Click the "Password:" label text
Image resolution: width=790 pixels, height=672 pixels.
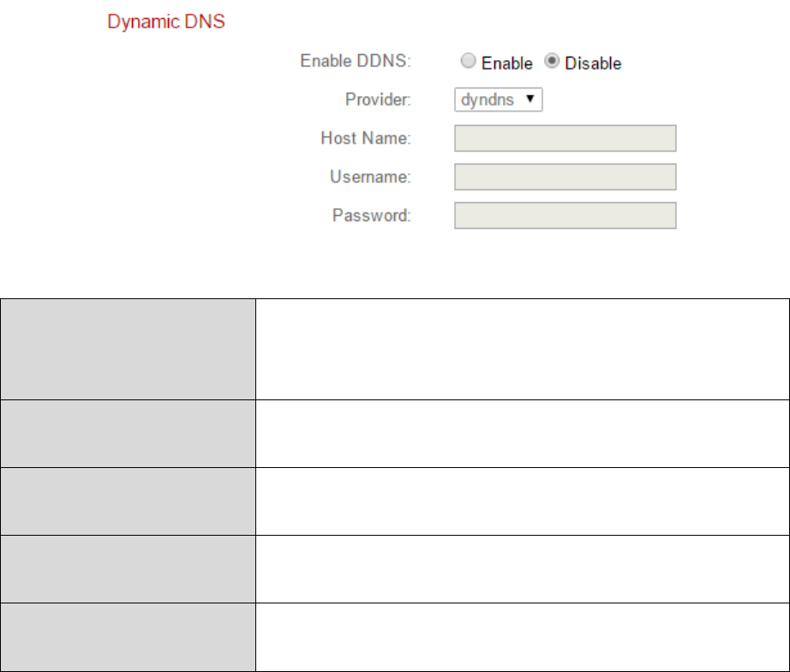[372, 215]
